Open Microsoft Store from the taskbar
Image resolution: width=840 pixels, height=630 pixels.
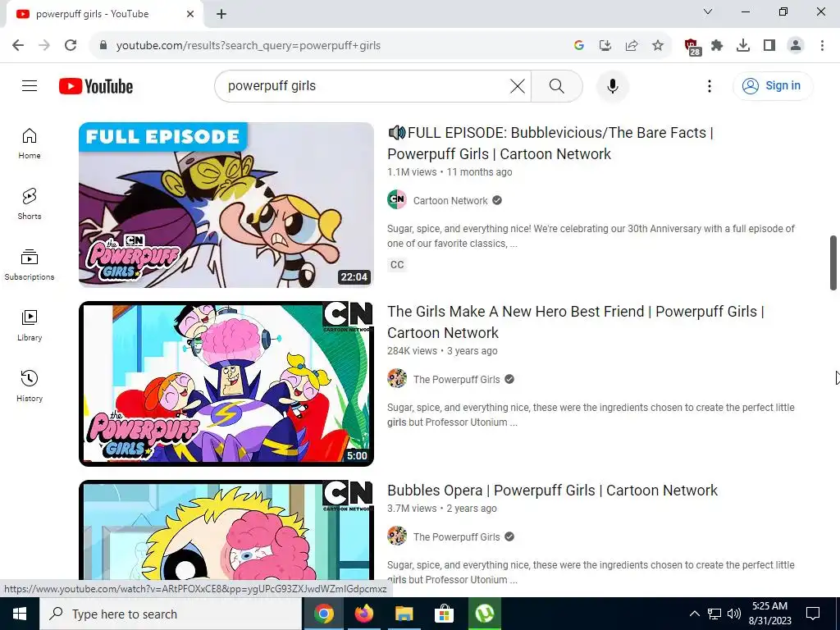(x=444, y=614)
